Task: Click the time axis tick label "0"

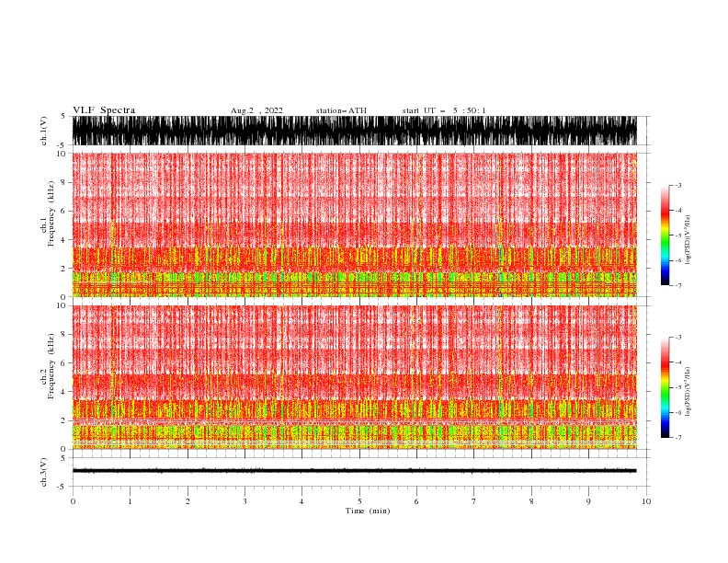Action: [x=73, y=501]
